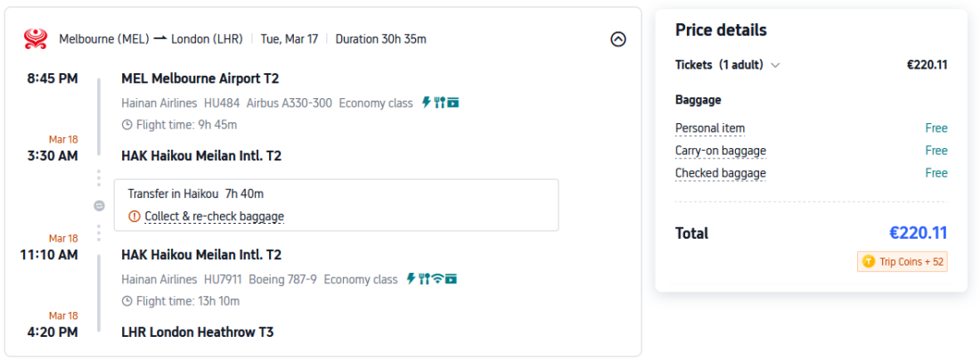Click the Hainan Airlines logo icon
The image size is (980, 361).
pos(36,38)
